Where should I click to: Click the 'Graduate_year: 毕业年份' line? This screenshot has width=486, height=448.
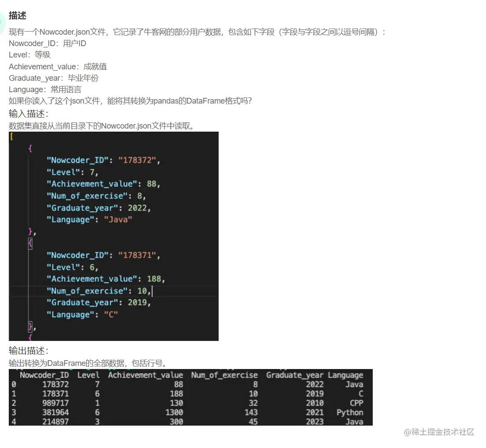pos(54,78)
